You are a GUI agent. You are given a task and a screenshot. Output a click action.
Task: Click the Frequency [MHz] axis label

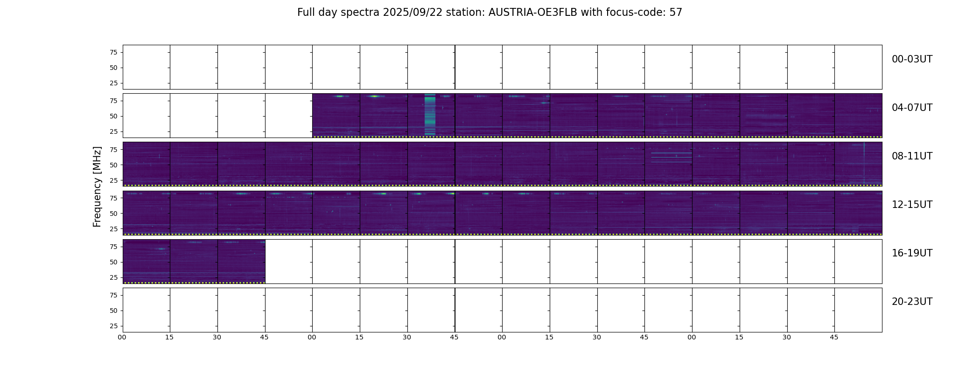[97, 186]
